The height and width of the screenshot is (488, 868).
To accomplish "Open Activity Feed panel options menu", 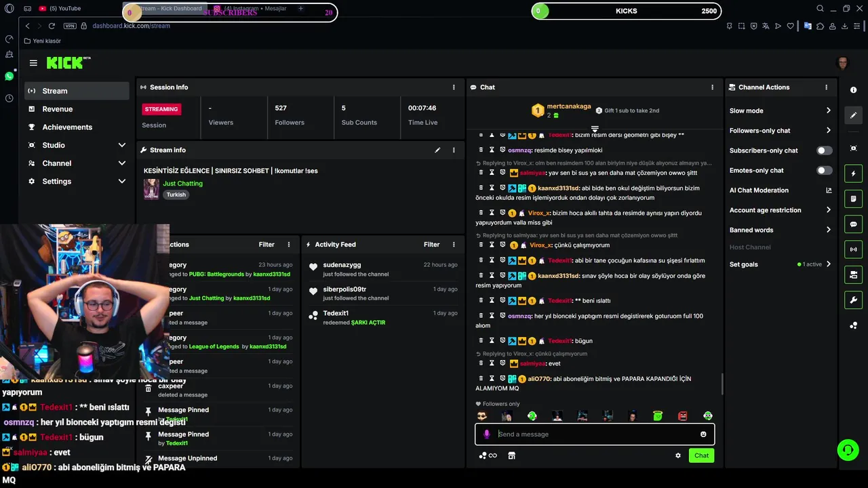I will coord(454,245).
